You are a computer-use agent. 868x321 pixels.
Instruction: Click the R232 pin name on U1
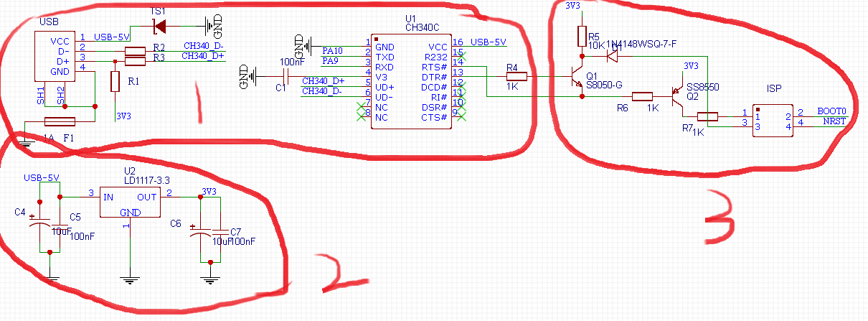point(436,57)
